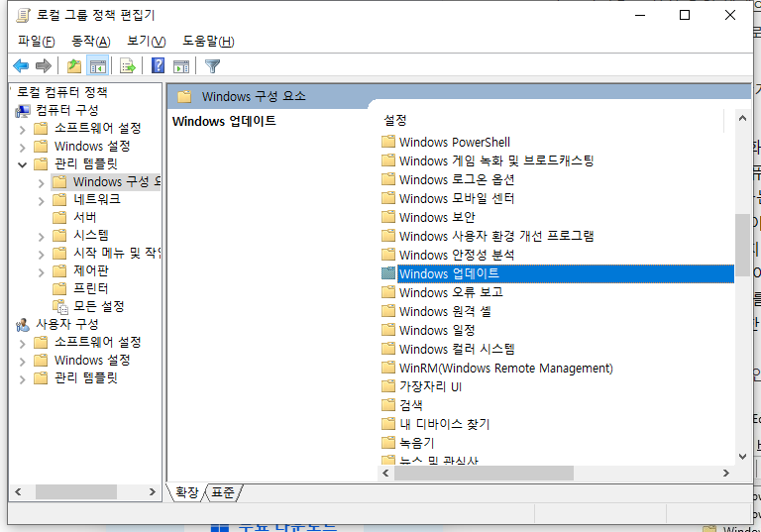Screen dimensions: 761x532
Task: Expand the 네트워크 tree node
Action: point(42,201)
